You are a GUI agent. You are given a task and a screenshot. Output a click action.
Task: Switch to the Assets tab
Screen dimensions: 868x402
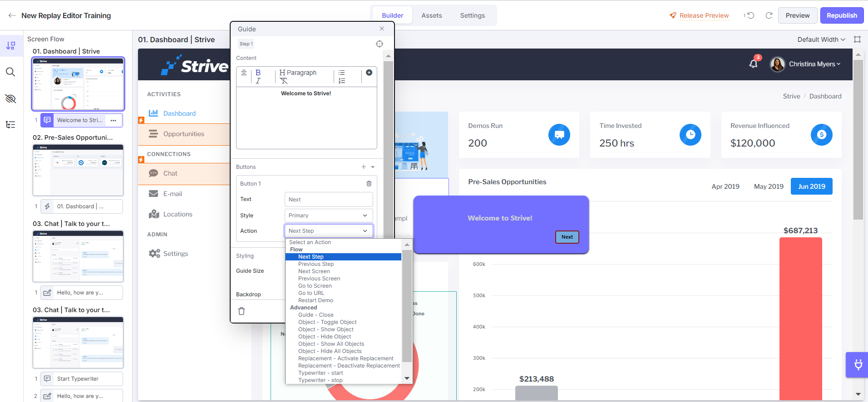pos(431,15)
